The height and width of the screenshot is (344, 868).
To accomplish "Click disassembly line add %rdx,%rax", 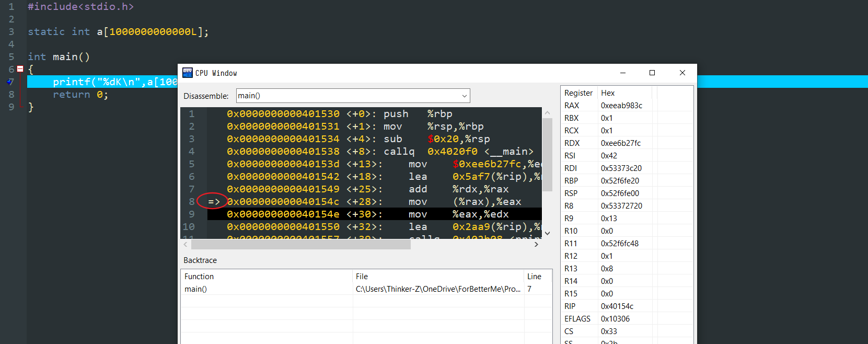I will coord(374,189).
